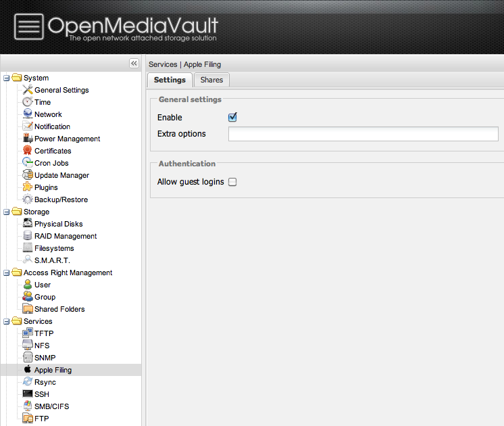The image size is (504, 426).
Task: Open the Plugins puzzle piece icon
Action: pyautogui.click(x=28, y=187)
